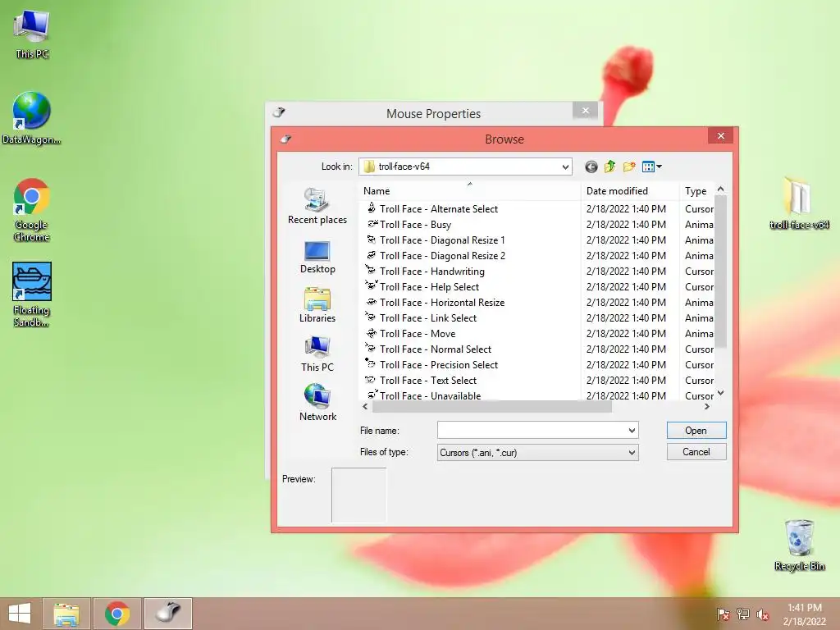
Task: Select the DataWagon desktop shortcut
Action: [x=31, y=118]
